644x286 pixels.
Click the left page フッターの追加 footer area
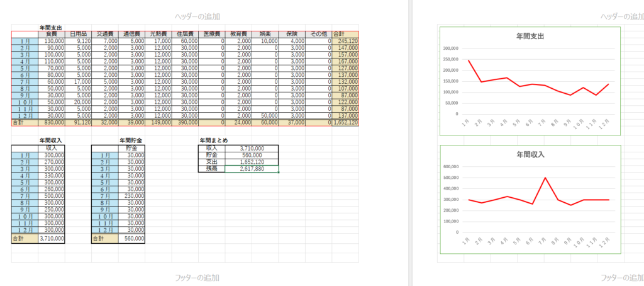coord(197,277)
